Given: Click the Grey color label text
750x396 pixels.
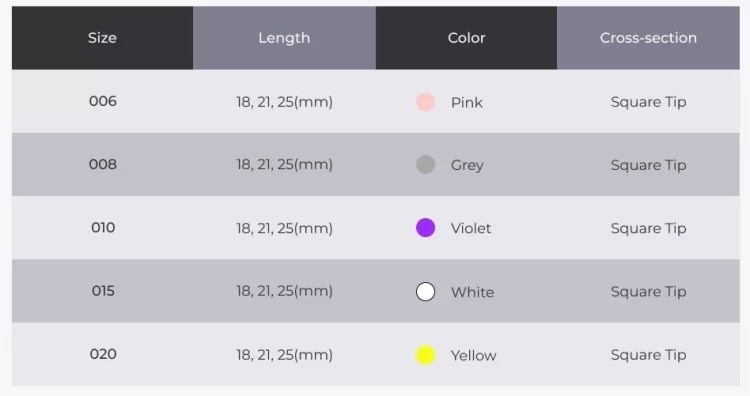Looking at the screenshot, I should (467, 165).
